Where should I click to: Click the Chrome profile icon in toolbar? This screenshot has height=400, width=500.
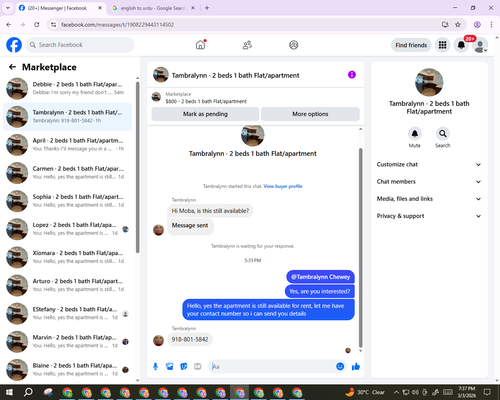pos(477,25)
